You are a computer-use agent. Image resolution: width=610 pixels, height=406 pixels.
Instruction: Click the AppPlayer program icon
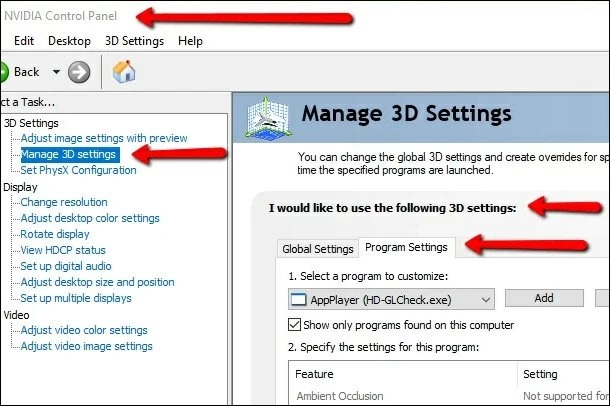[x=298, y=298]
